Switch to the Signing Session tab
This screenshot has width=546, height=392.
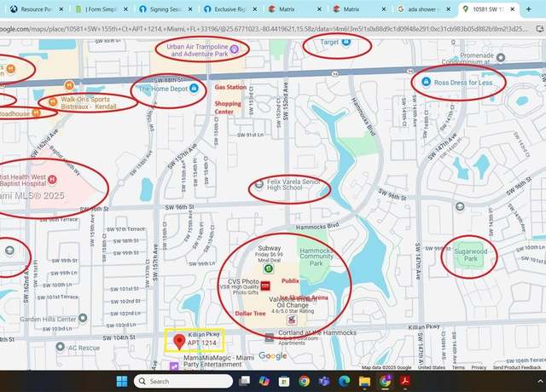coord(166,9)
